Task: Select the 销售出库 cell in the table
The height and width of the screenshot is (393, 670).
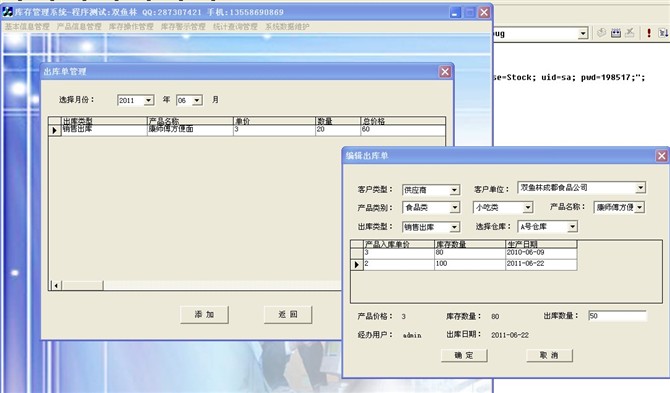Action: (104, 130)
